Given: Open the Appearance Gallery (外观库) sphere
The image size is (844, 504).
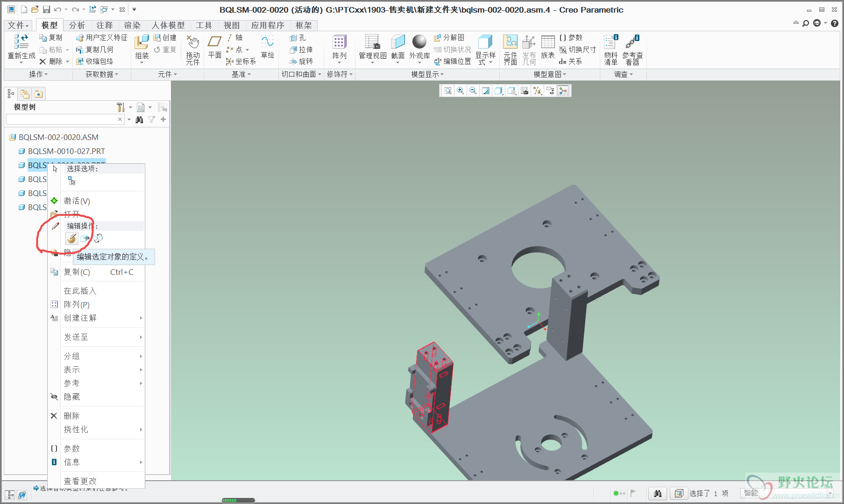Looking at the screenshot, I should 419,42.
